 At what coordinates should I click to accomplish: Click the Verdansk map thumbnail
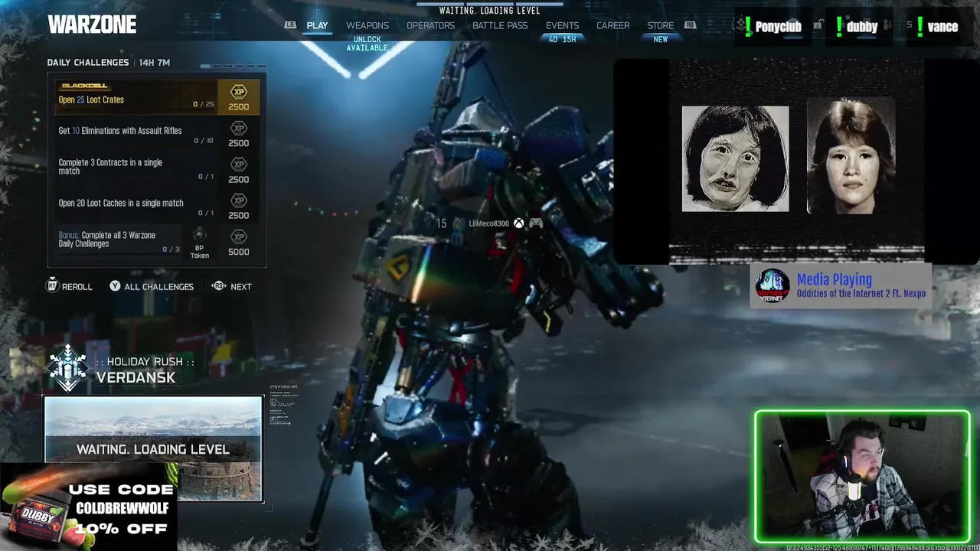[x=153, y=448]
